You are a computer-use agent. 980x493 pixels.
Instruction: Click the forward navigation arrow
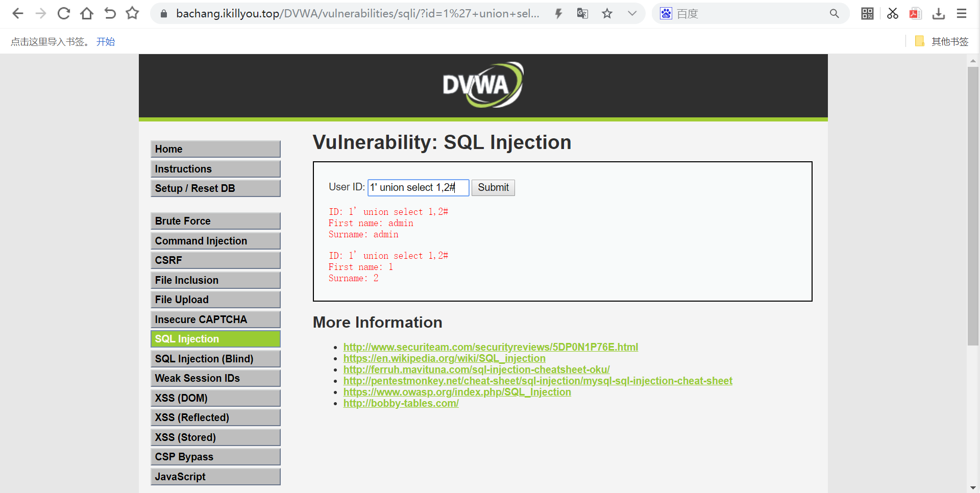coord(41,13)
